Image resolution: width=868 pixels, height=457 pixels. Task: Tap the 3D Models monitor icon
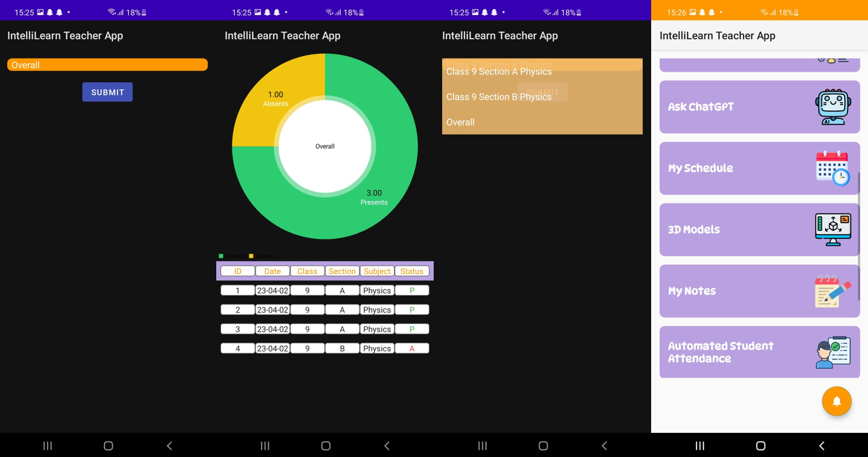point(832,229)
